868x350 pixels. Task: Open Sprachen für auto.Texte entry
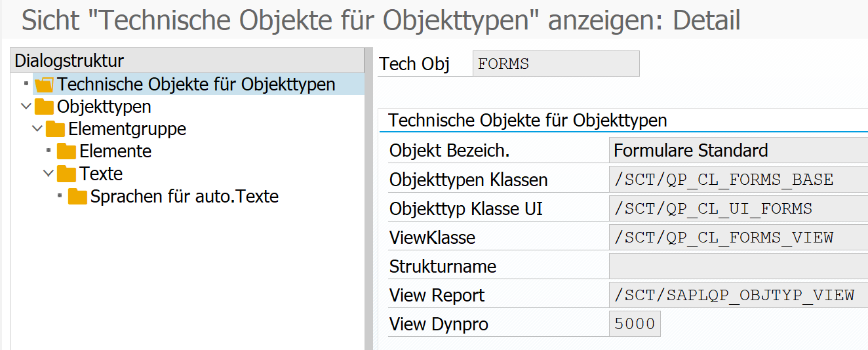[x=184, y=196]
